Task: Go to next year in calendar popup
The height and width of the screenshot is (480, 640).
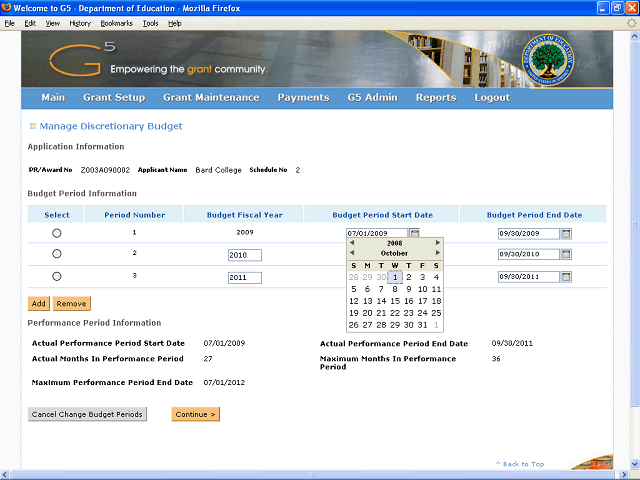Action: click(437, 242)
